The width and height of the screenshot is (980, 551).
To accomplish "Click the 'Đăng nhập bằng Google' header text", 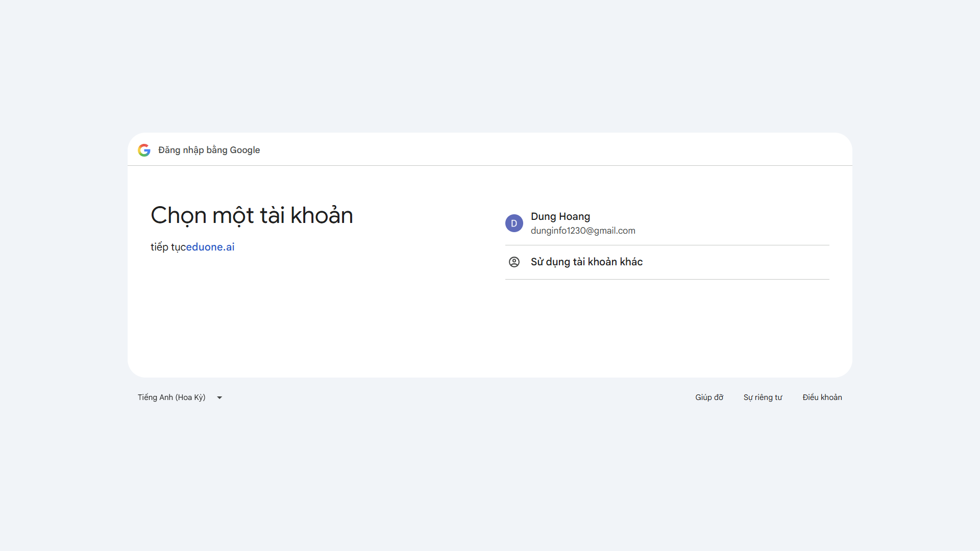I will point(209,150).
